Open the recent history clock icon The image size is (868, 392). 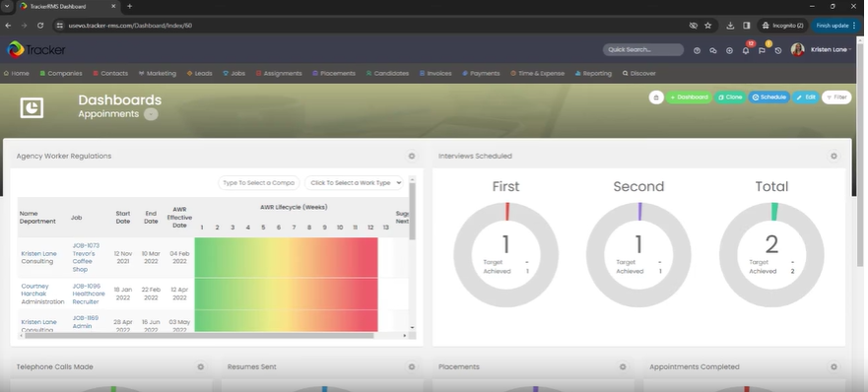point(778,50)
